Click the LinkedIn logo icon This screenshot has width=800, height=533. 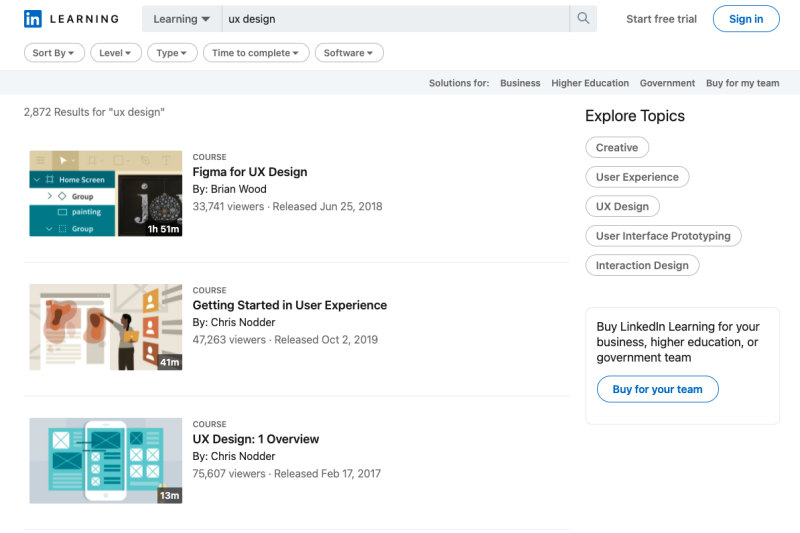tap(33, 19)
